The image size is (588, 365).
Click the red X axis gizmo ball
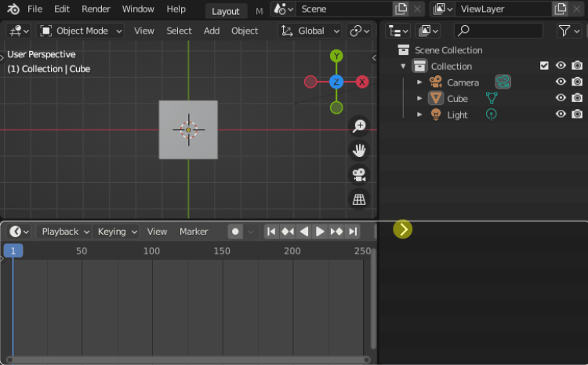coord(362,82)
